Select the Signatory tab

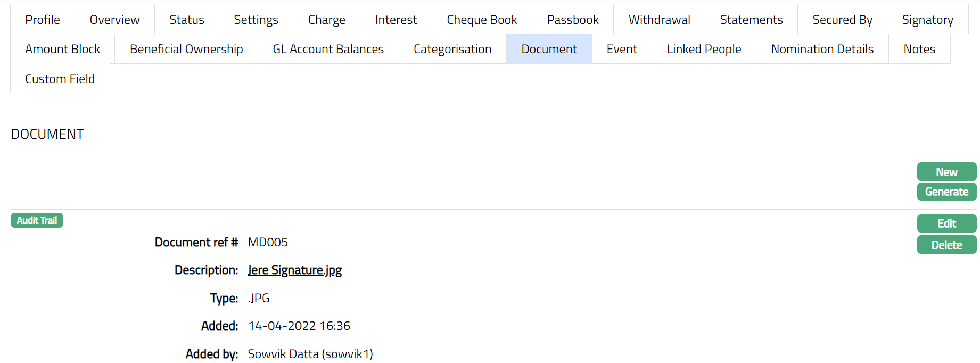pos(927,20)
